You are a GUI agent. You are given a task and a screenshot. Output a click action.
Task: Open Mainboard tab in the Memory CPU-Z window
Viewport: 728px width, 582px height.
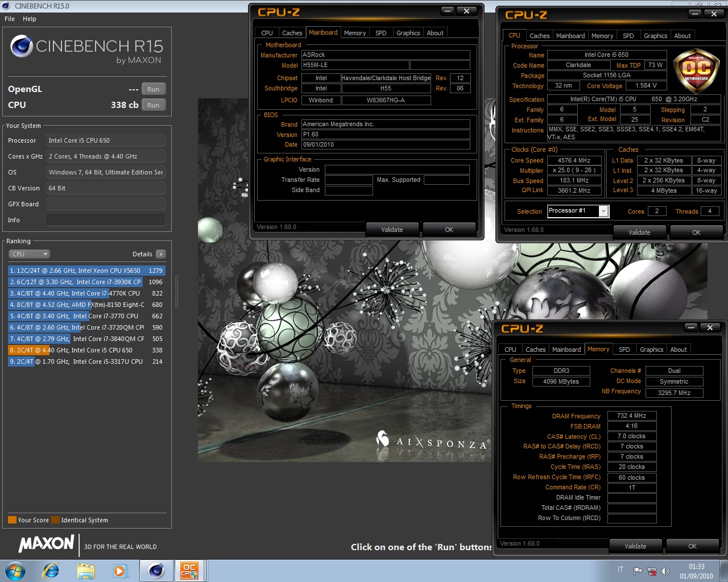click(566, 350)
